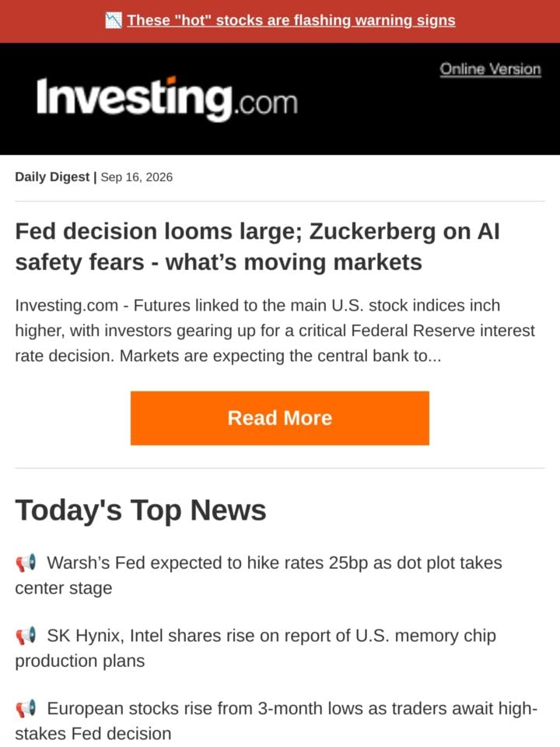Click the divider line below Read More
560x747 pixels.
tap(280, 468)
